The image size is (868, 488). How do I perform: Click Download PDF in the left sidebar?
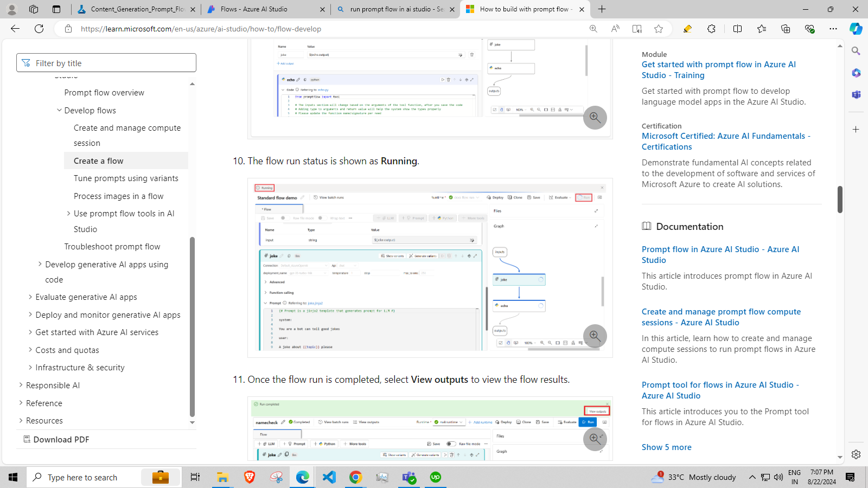(x=61, y=439)
